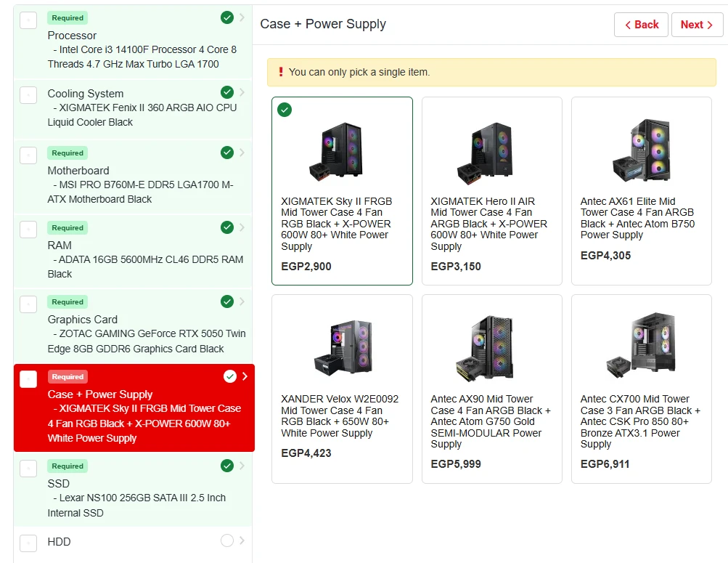728x563 pixels.
Task: Click the green checkmark on SSD step
Action: click(227, 466)
